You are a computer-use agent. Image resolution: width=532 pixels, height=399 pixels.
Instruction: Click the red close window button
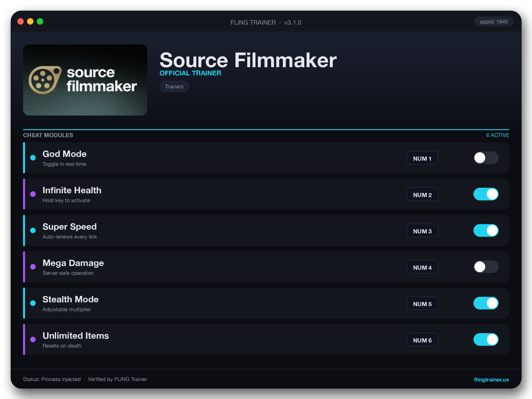pyautogui.click(x=21, y=22)
